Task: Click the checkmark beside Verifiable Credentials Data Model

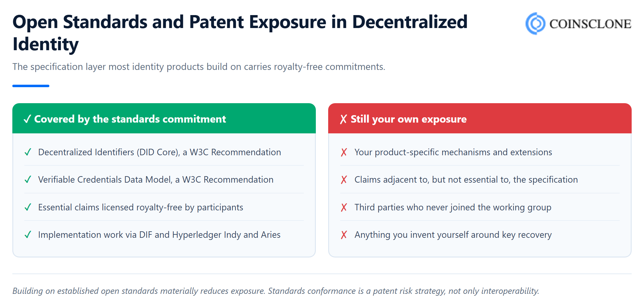Action: pos(28,180)
